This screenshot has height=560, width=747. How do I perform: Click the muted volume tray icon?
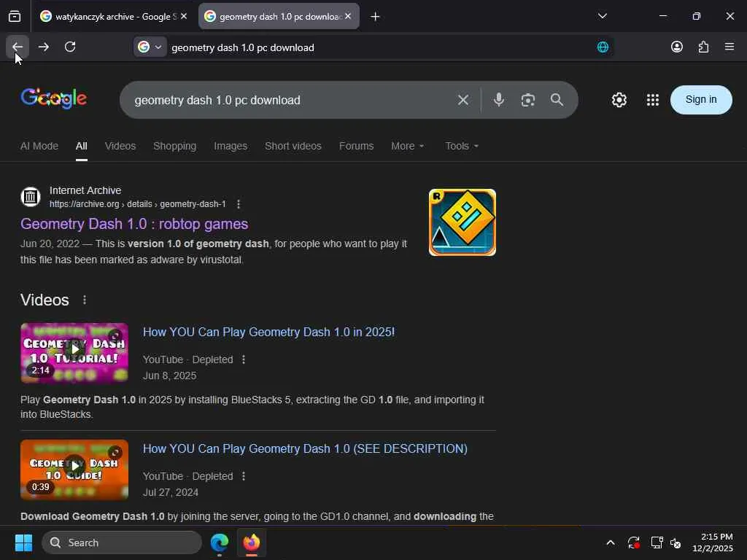(x=676, y=542)
